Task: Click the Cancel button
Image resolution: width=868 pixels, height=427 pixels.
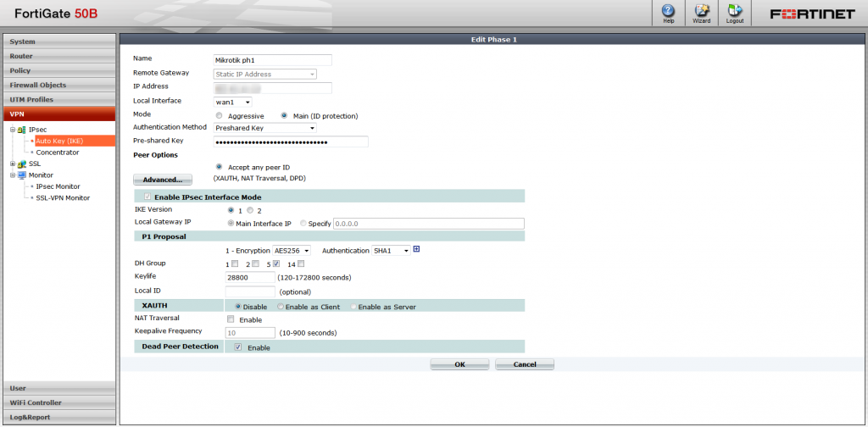Action: coord(525,364)
